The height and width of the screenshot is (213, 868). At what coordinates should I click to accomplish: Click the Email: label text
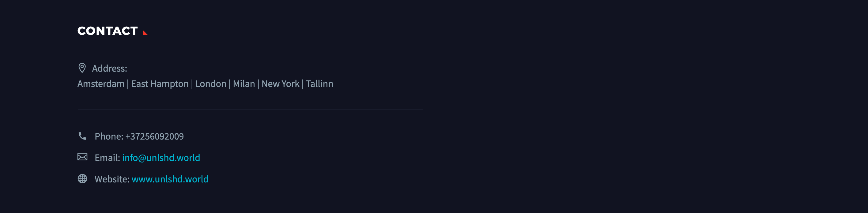pyautogui.click(x=107, y=158)
